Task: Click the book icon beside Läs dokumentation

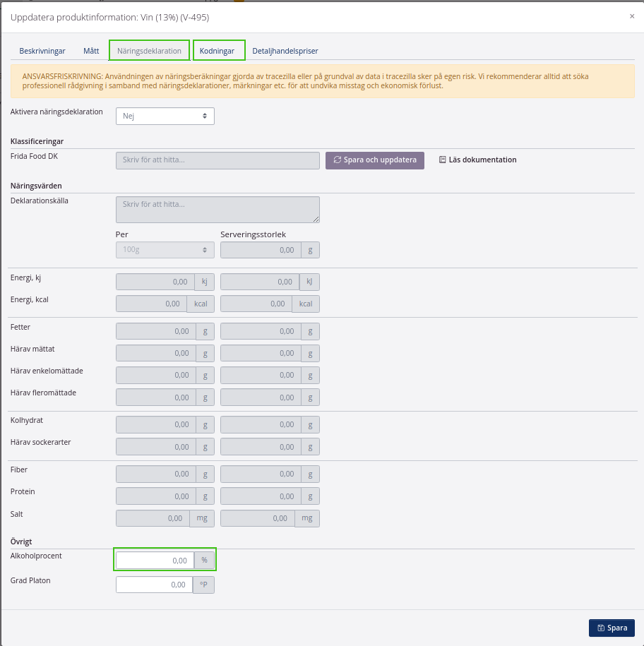Action: pos(443,160)
